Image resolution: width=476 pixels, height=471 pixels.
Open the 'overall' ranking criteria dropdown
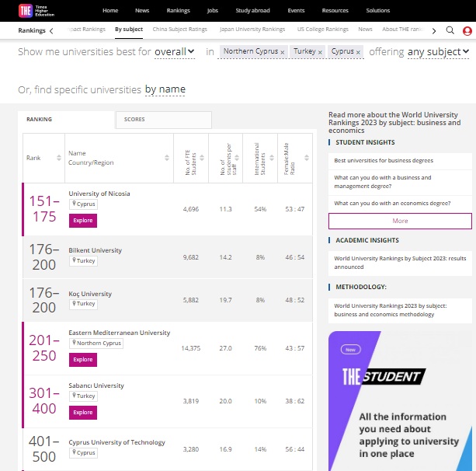click(x=175, y=51)
